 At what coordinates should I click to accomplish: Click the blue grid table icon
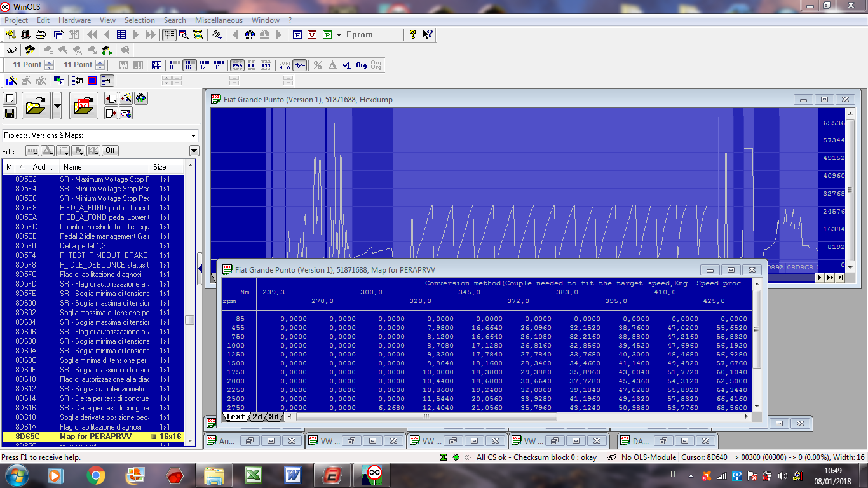tap(121, 35)
